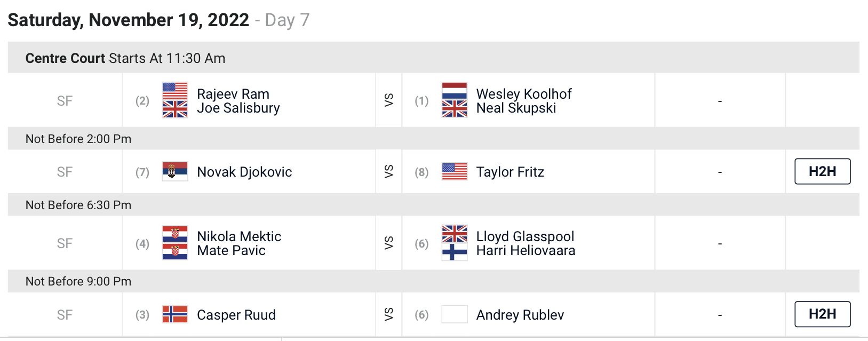Click the Norway flag beside Casper Ruud

[175, 314]
